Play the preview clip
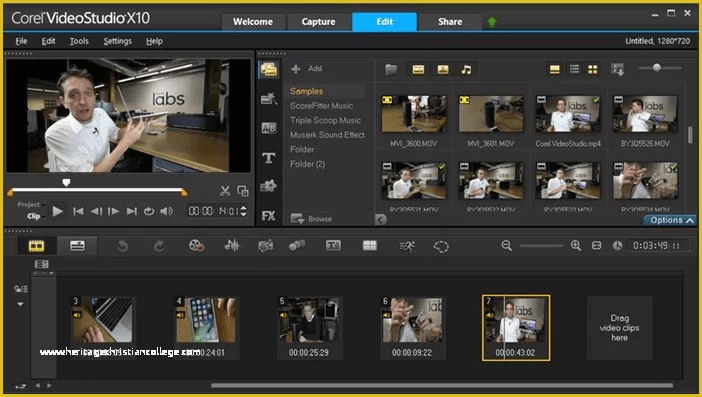Screen dimensions: 702x397 click(57, 211)
